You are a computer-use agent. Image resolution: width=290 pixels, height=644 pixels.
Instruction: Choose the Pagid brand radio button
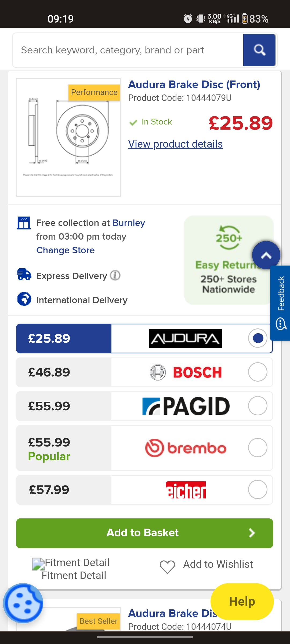pos(258,406)
